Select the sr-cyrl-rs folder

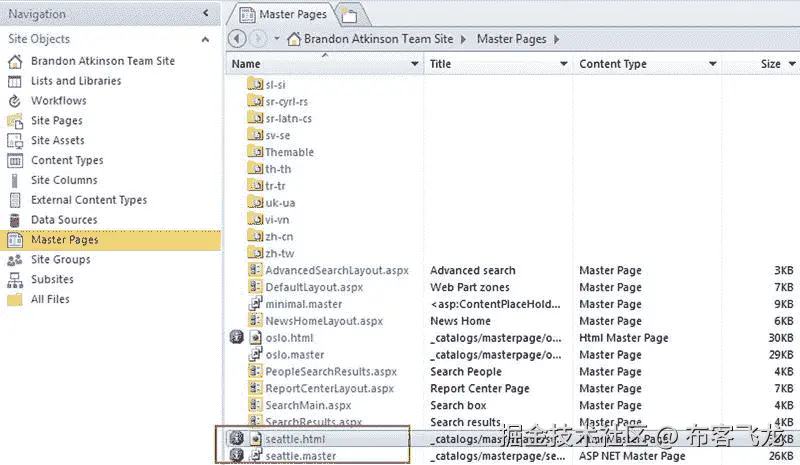coord(286,102)
